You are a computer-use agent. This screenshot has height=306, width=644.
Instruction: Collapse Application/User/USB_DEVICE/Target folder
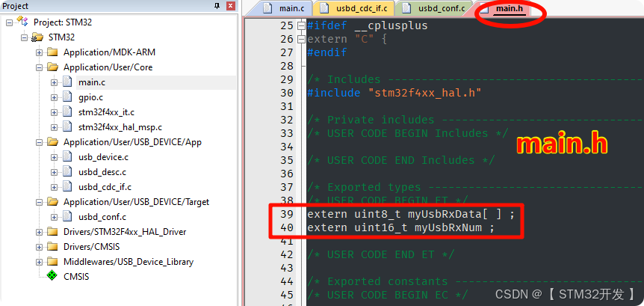click(39, 202)
